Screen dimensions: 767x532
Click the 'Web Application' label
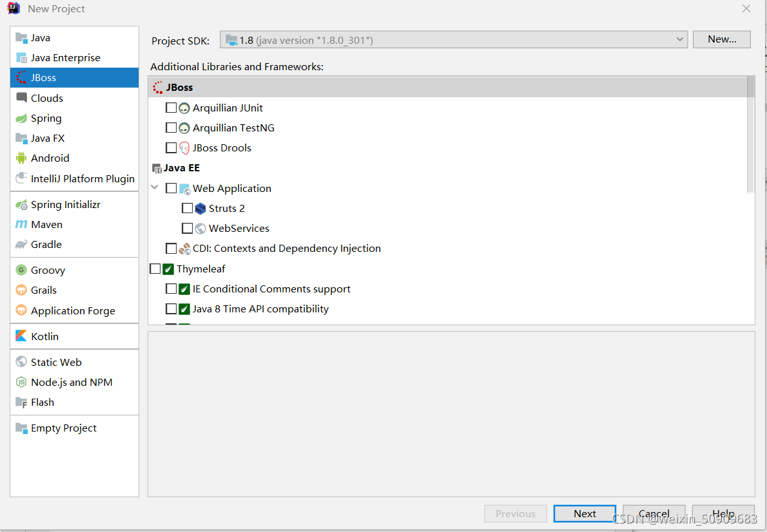(x=232, y=188)
